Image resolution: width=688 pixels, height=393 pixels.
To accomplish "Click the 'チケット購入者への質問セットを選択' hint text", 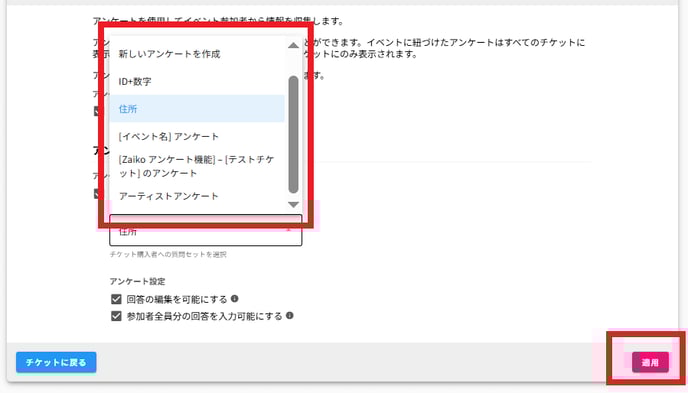I will tap(168, 254).
